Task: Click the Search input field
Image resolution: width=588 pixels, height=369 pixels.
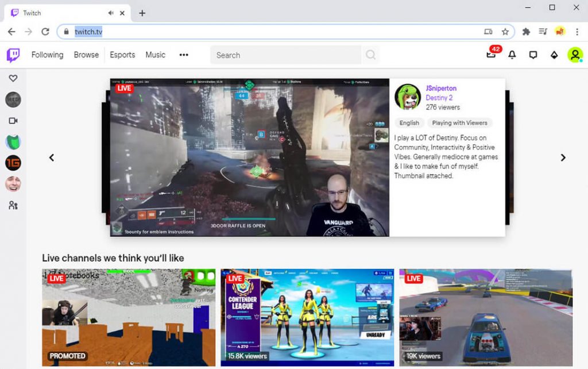Action: 286,55
